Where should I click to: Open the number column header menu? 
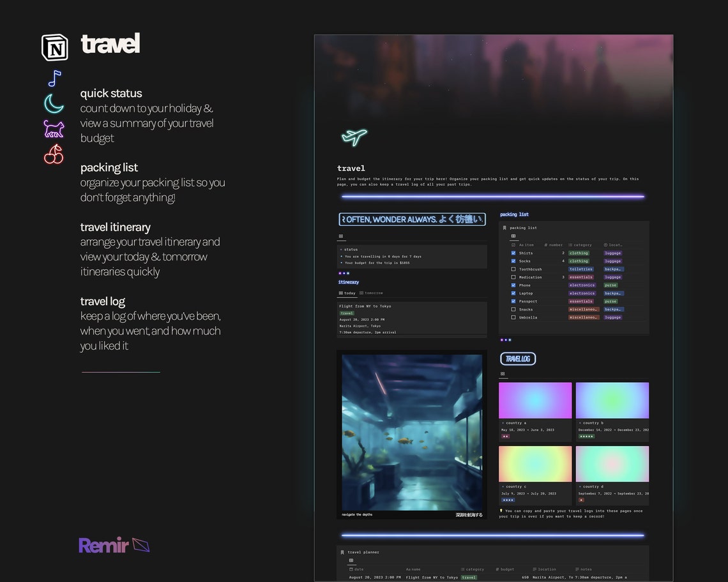pyautogui.click(x=554, y=245)
